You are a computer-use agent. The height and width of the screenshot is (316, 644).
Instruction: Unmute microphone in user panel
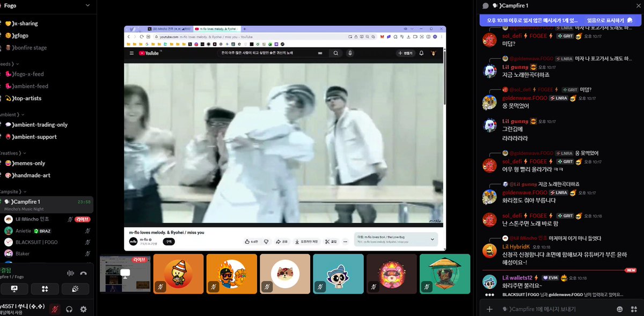coord(54,309)
